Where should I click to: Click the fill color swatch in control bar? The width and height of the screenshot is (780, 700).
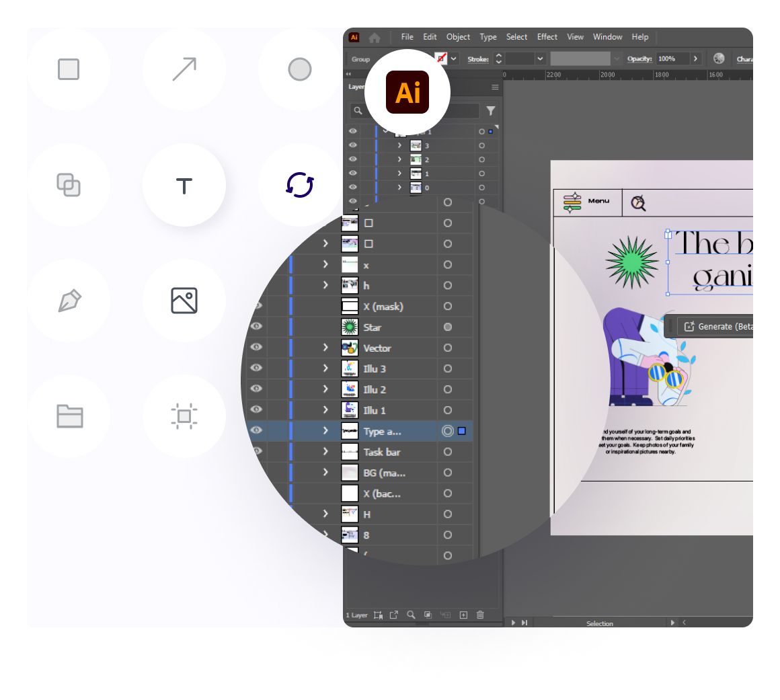point(441,59)
